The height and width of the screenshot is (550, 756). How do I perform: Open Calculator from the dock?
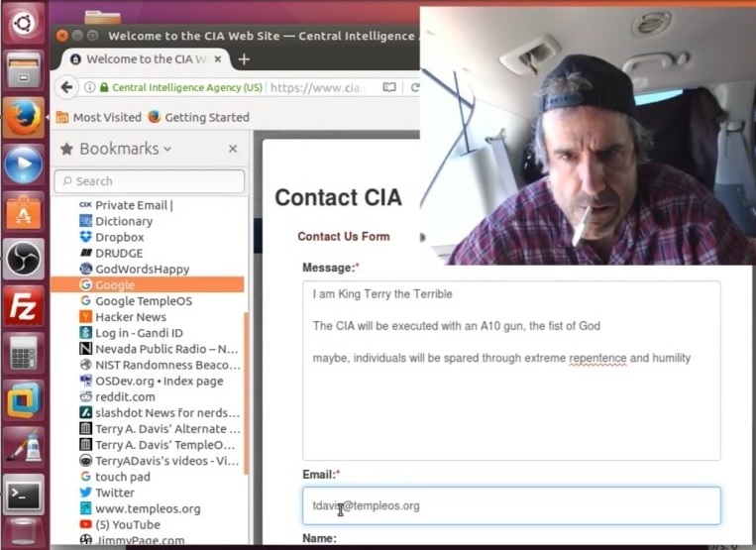23,354
